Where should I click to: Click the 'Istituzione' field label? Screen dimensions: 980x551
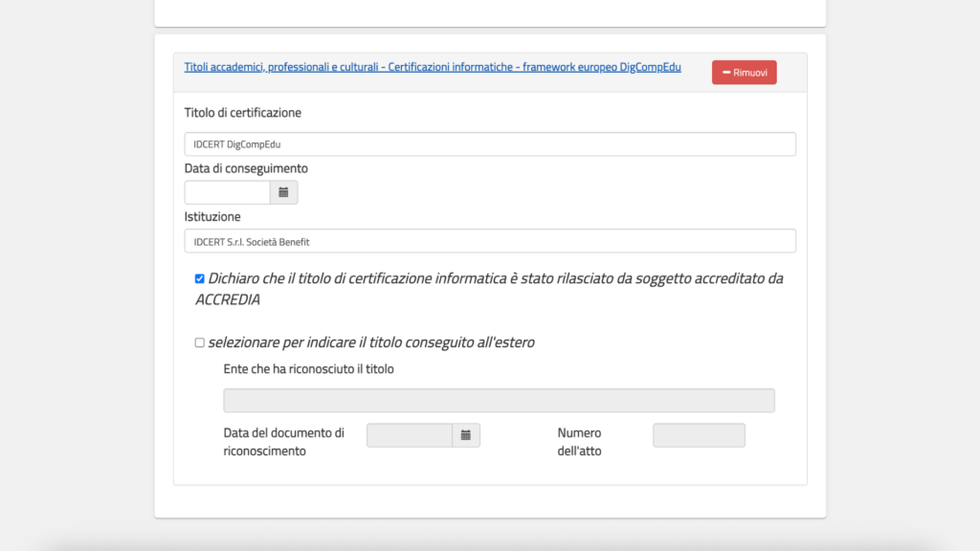(212, 217)
